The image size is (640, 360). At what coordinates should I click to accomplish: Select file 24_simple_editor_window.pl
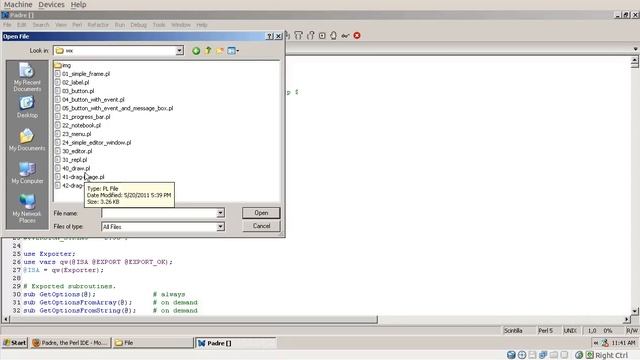pos(93,142)
